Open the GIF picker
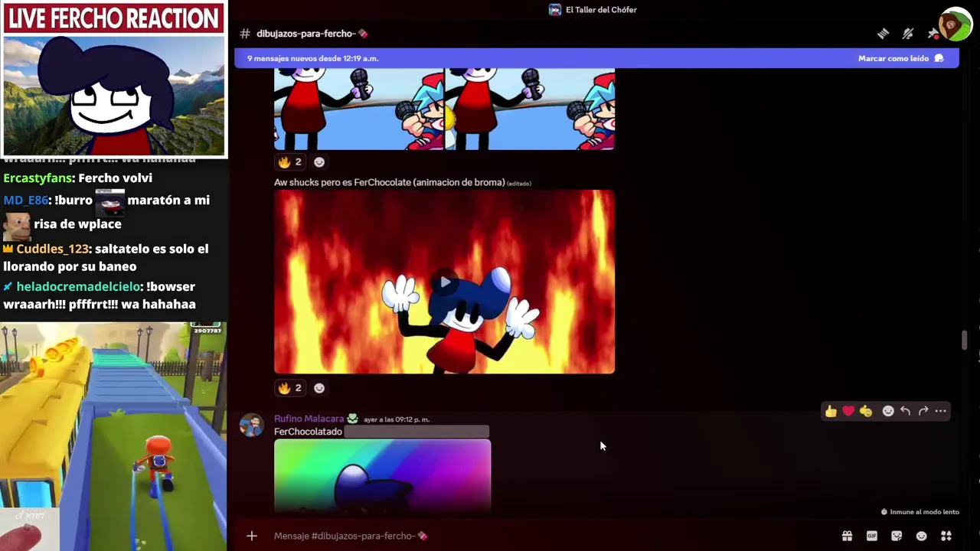Screen dimensions: 980x551 coord(872,536)
